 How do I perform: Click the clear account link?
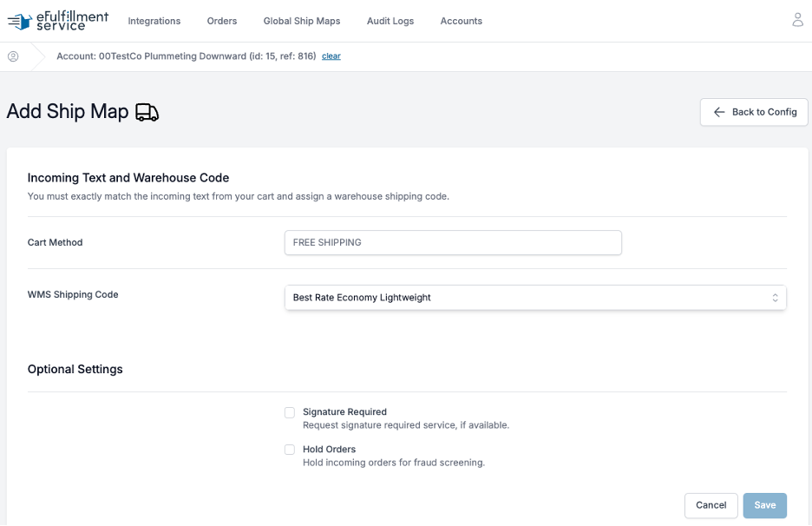pos(331,56)
